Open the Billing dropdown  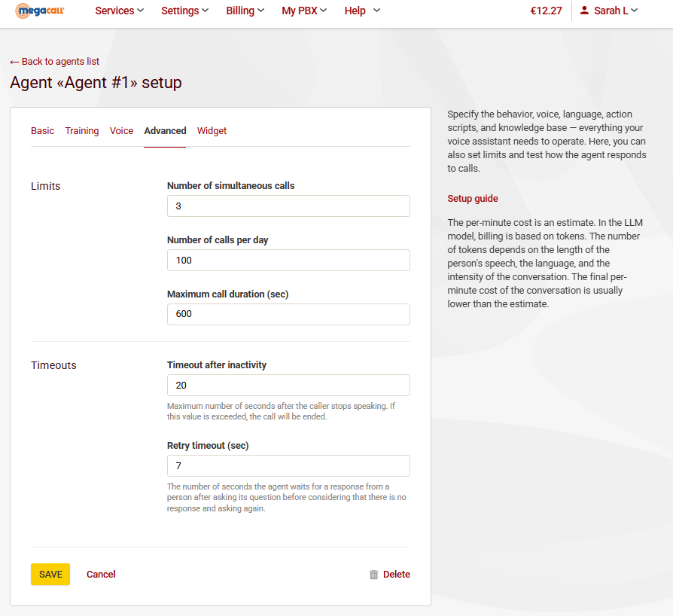pyautogui.click(x=245, y=11)
